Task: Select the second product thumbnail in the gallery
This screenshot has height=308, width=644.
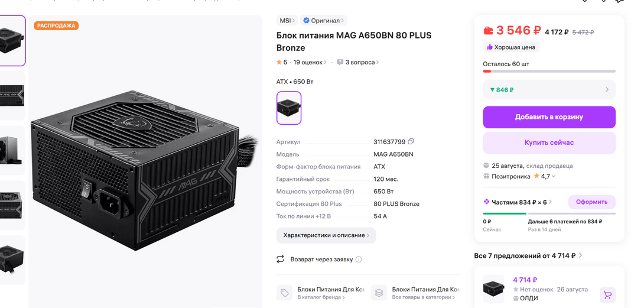Action: pos(12,95)
